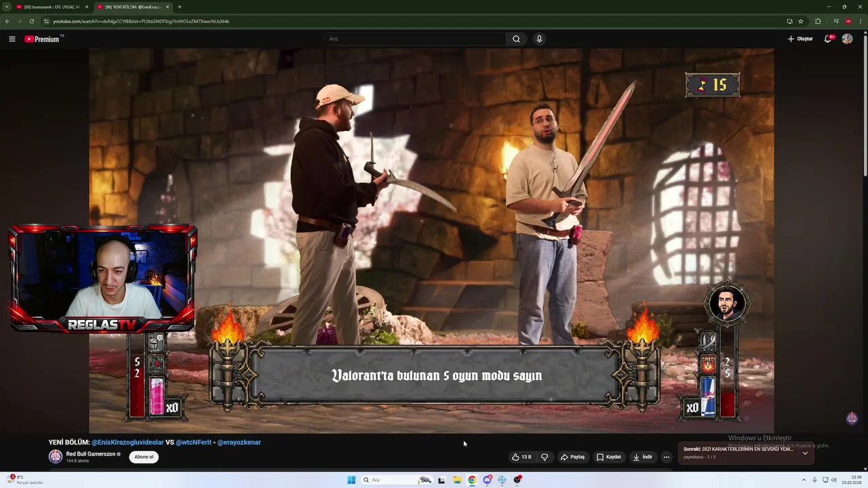
Task: Reload the YouTube page
Action: point(31,21)
